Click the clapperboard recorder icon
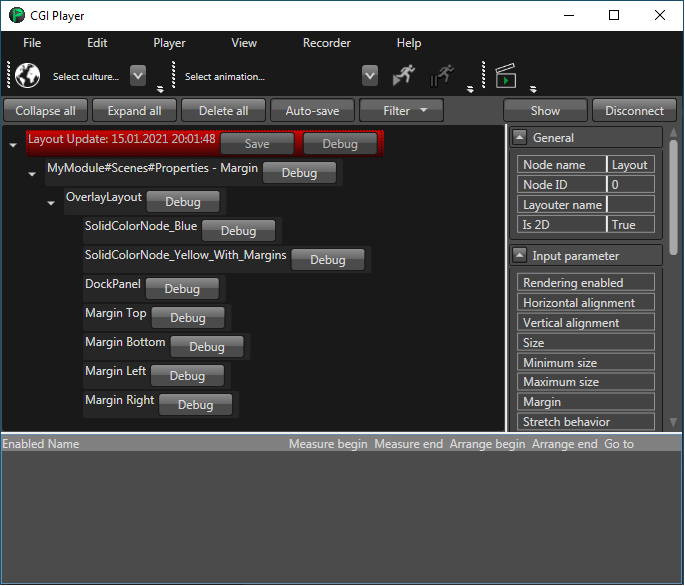This screenshot has height=586, width=685. pyautogui.click(x=505, y=76)
